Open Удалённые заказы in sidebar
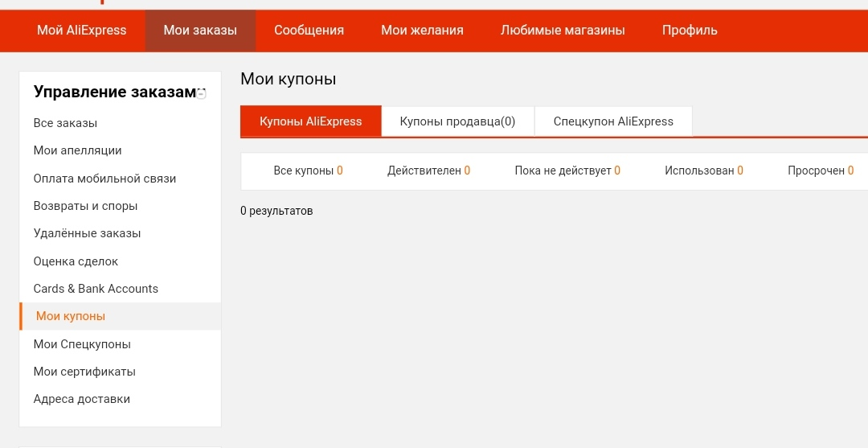The image size is (868, 448). click(87, 233)
